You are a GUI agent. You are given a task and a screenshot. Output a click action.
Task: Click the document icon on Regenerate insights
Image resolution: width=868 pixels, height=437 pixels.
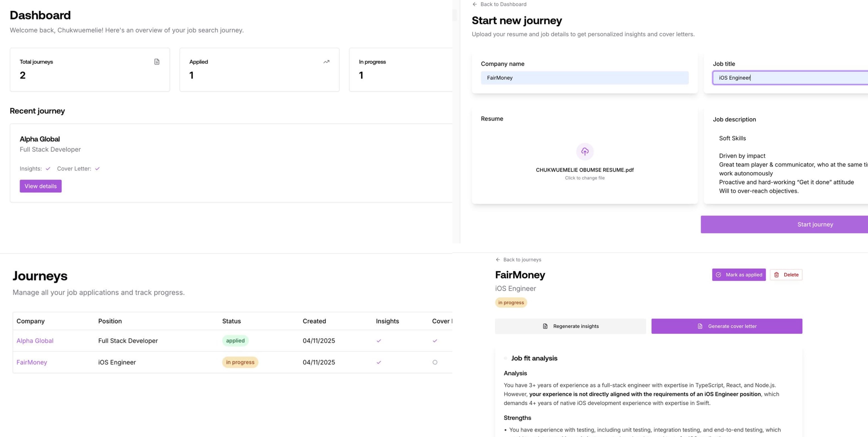[x=545, y=326]
